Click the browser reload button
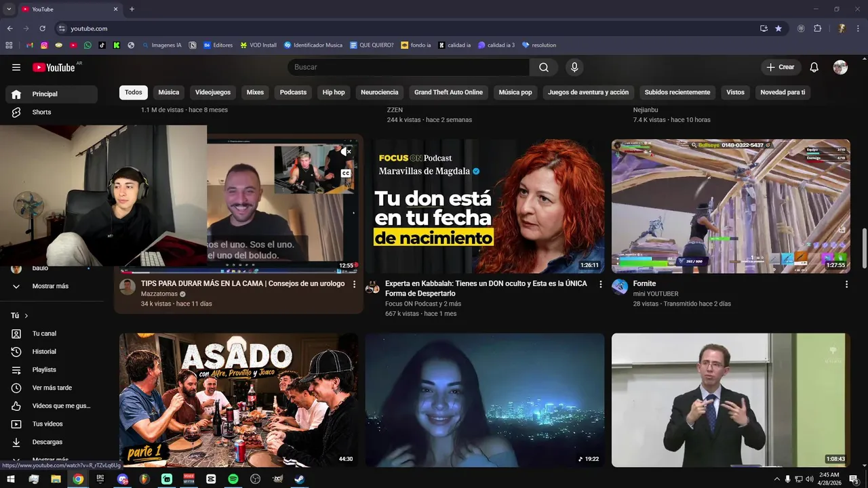868x488 pixels. point(42,28)
